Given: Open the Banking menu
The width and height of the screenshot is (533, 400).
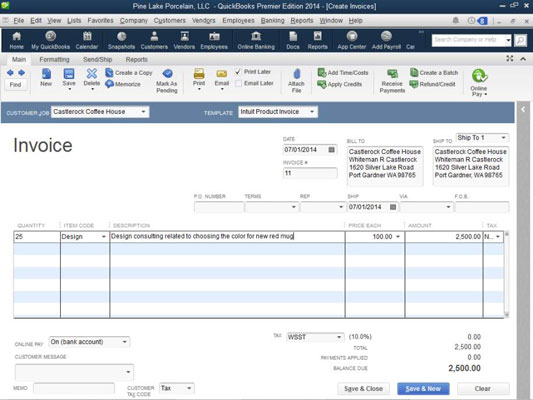Looking at the screenshot, I should (272, 20).
